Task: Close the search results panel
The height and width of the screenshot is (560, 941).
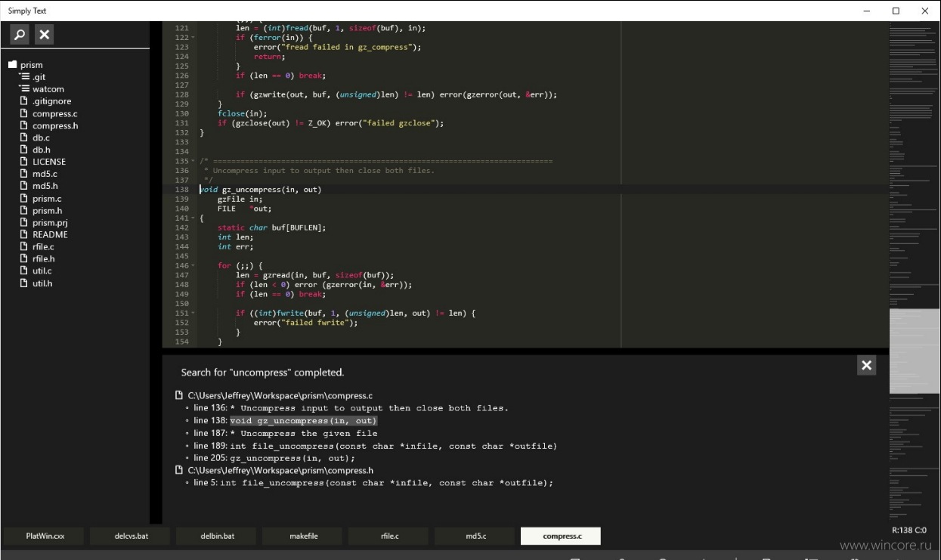Action: (x=867, y=365)
